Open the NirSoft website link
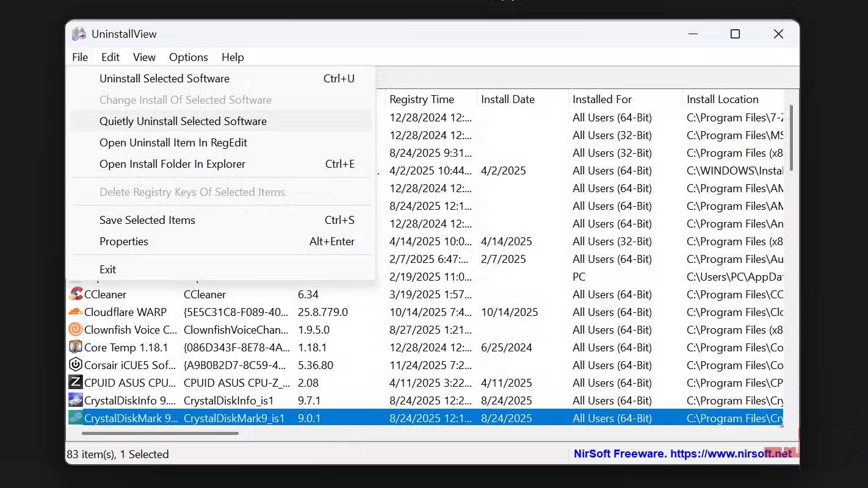 [682, 454]
